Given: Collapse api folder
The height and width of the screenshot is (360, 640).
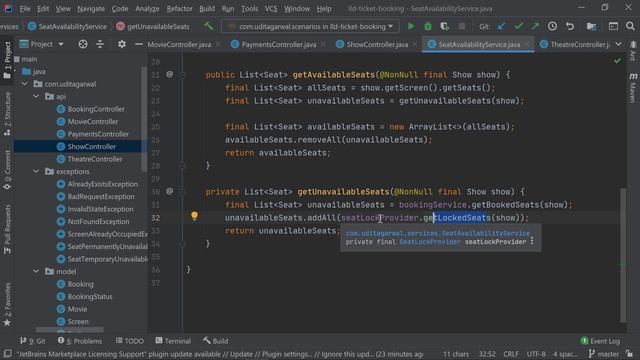Looking at the screenshot, I should [36, 96].
